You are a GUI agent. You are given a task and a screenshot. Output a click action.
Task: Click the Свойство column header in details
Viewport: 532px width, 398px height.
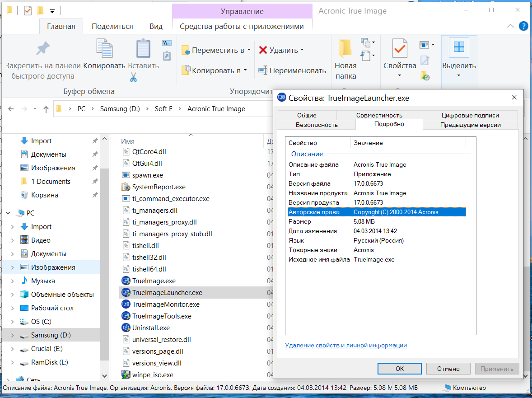point(303,143)
